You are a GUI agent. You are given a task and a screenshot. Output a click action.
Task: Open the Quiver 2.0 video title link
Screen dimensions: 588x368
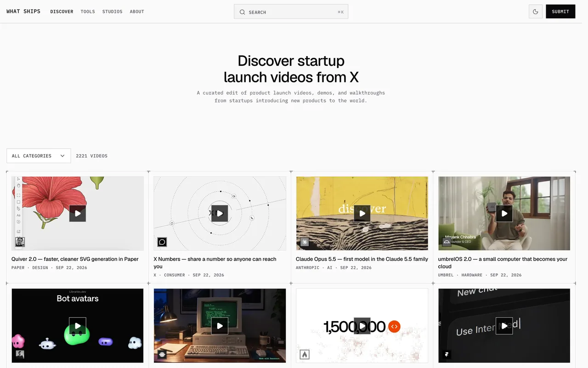75,259
